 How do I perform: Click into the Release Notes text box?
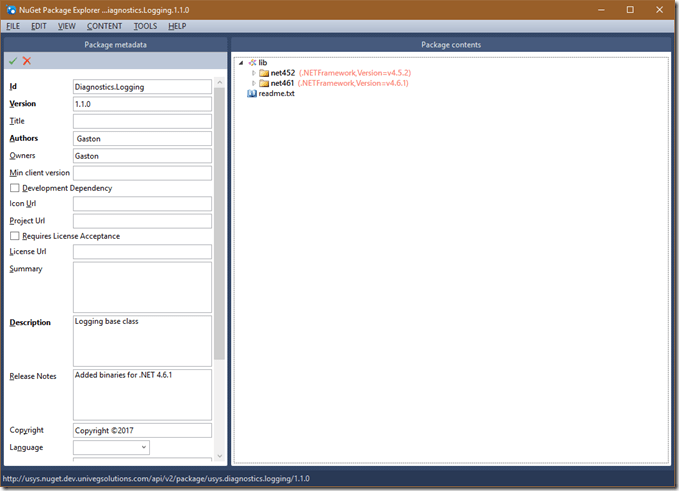[x=142, y=394]
